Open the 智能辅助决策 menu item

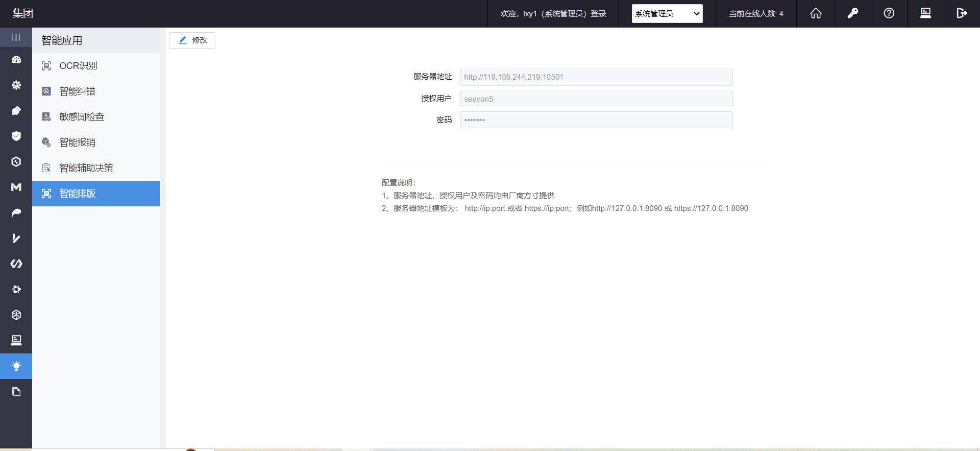point(96,168)
